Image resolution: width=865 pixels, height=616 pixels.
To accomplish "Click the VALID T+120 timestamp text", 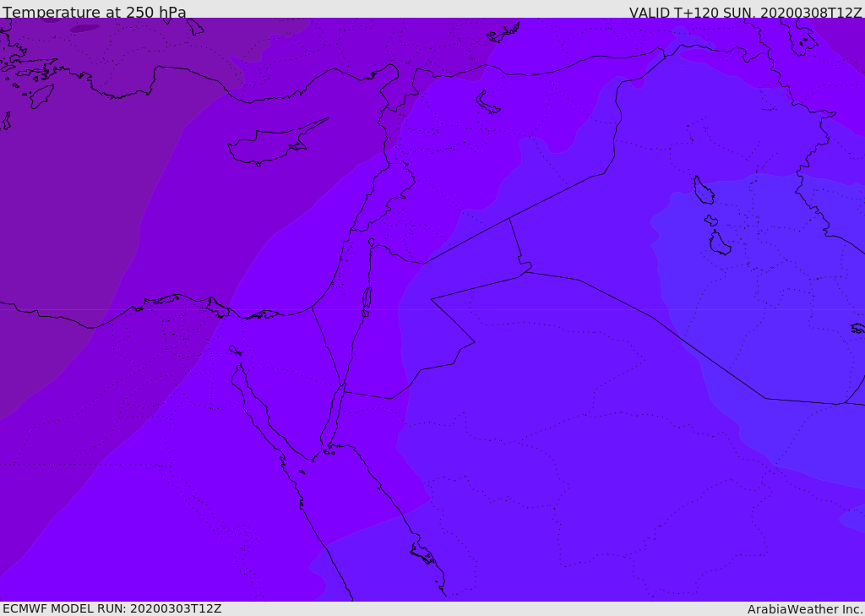I will 745,13.
